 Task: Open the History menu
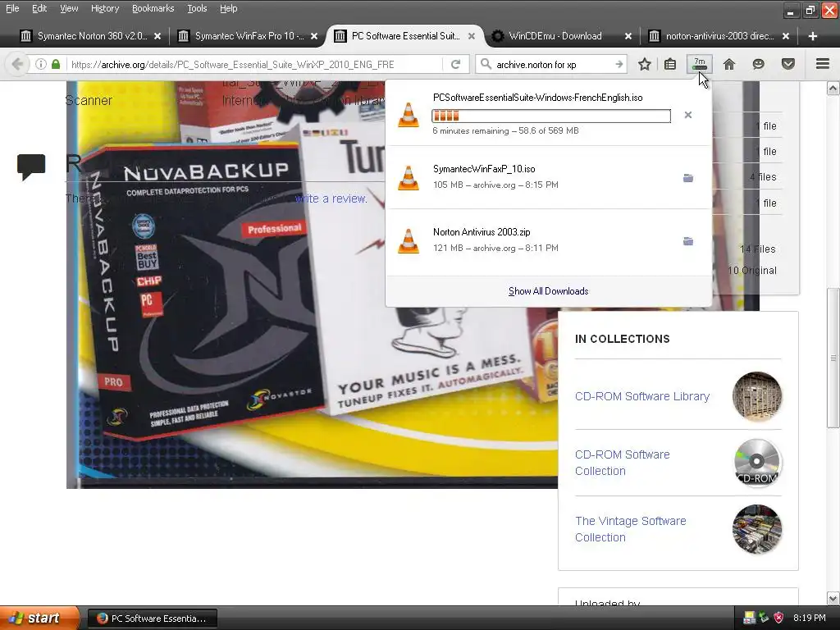pos(104,8)
